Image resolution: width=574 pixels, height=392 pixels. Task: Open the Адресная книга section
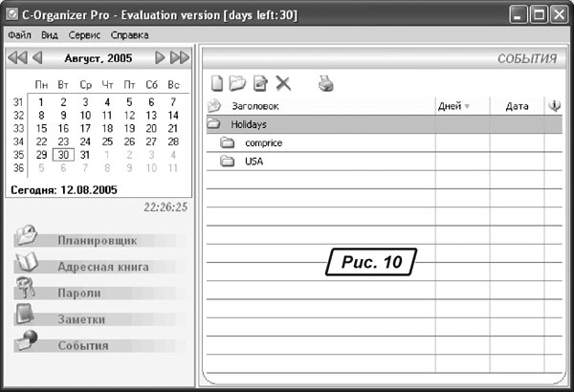pos(102,267)
